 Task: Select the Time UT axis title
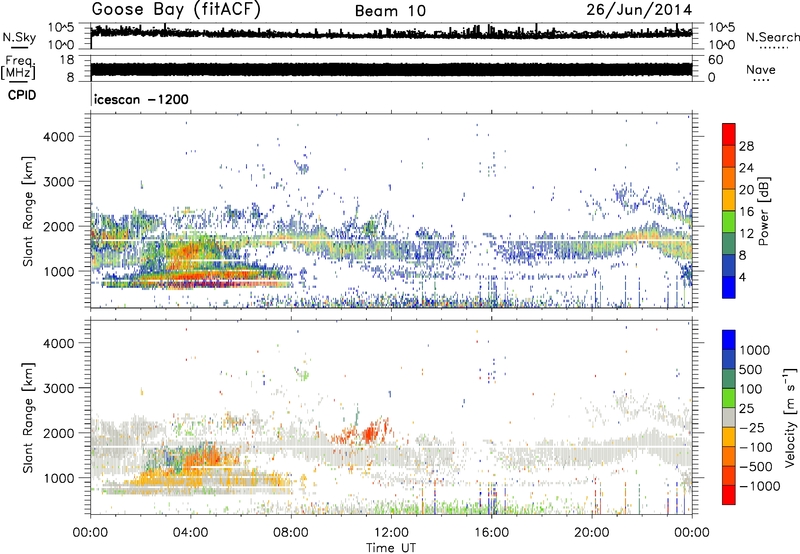click(x=391, y=548)
